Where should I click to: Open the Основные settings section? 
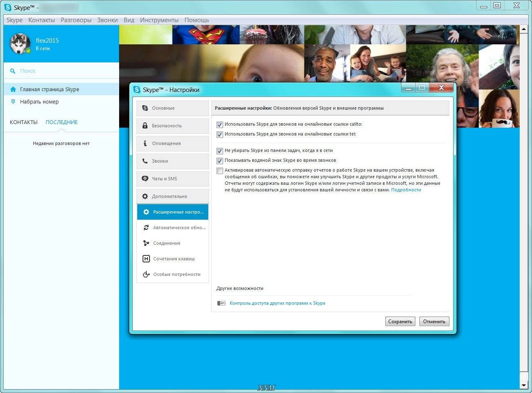[173, 108]
